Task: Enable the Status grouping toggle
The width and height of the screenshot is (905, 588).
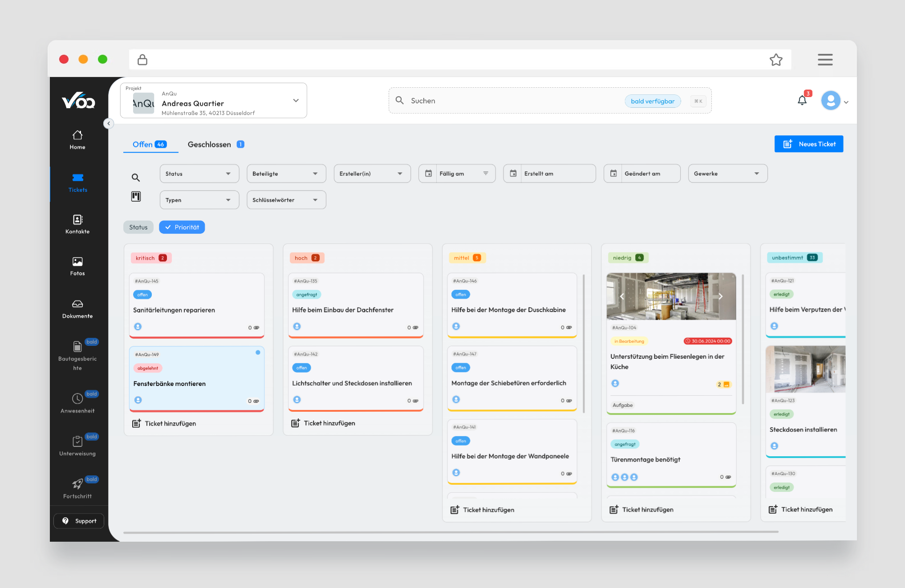Action: [x=138, y=227]
